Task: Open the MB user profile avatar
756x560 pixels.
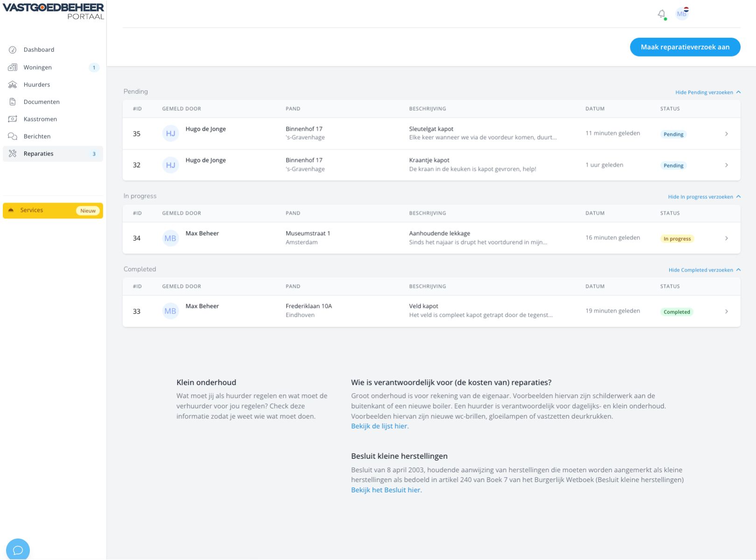Action: coord(682,14)
